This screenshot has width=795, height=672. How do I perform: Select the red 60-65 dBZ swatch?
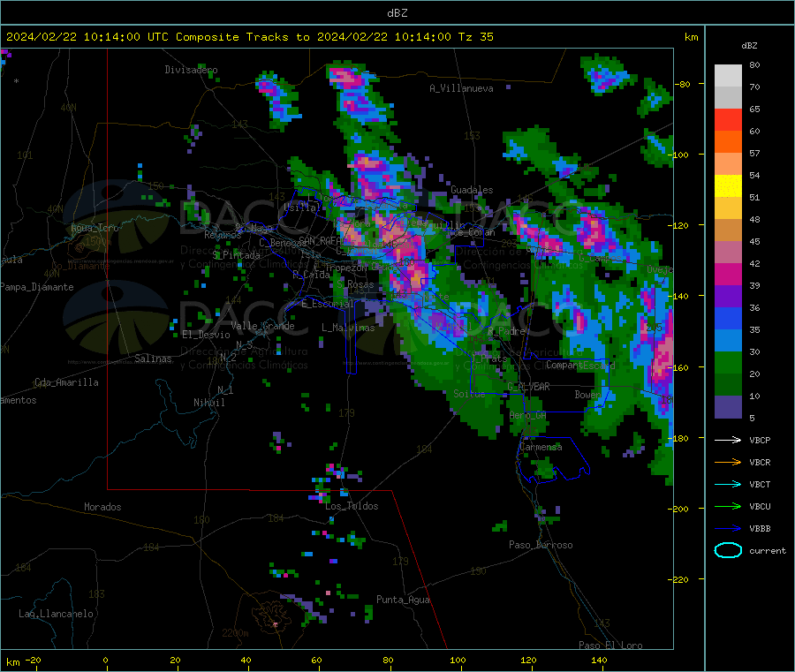(x=728, y=119)
